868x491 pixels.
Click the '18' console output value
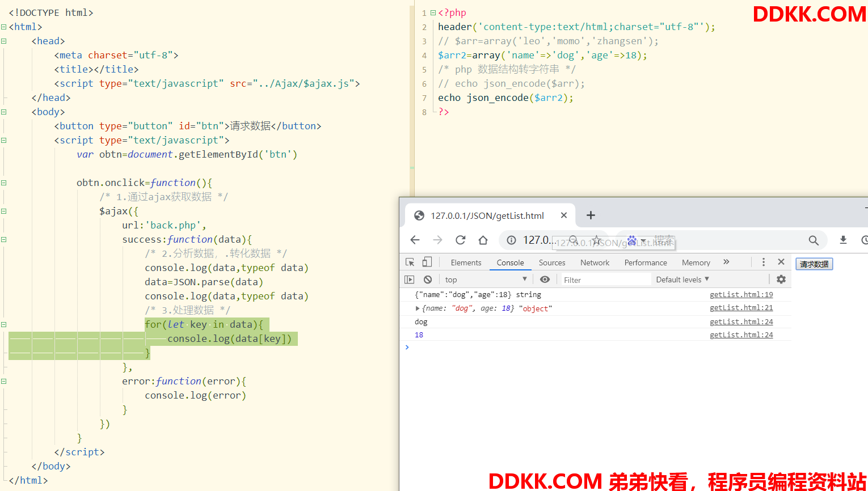[x=419, y=335]
